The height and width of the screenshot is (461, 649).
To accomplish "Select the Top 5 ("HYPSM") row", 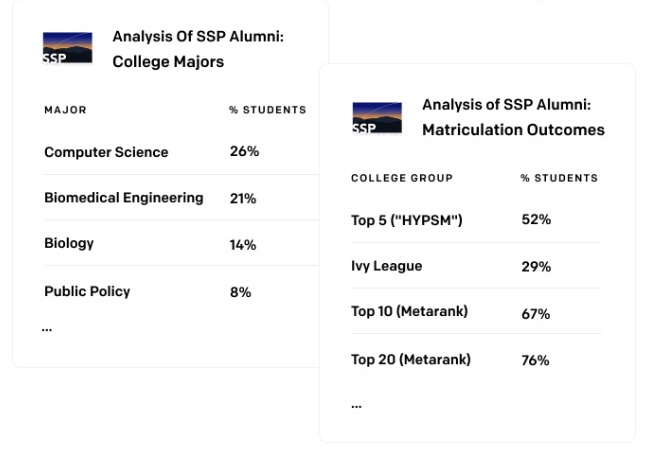I will [476, 220].
